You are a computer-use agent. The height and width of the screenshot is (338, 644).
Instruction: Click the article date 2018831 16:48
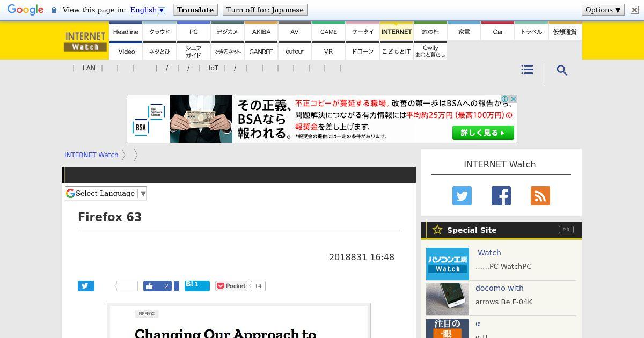(362, 258)
